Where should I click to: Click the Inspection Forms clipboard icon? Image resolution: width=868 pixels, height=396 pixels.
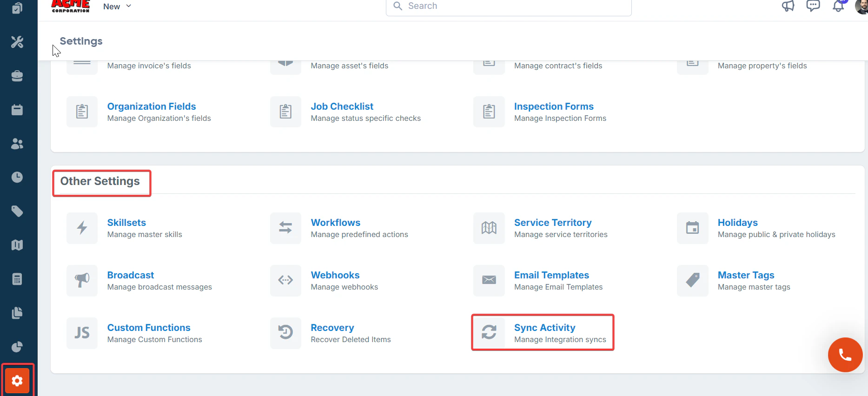[489, 112]
